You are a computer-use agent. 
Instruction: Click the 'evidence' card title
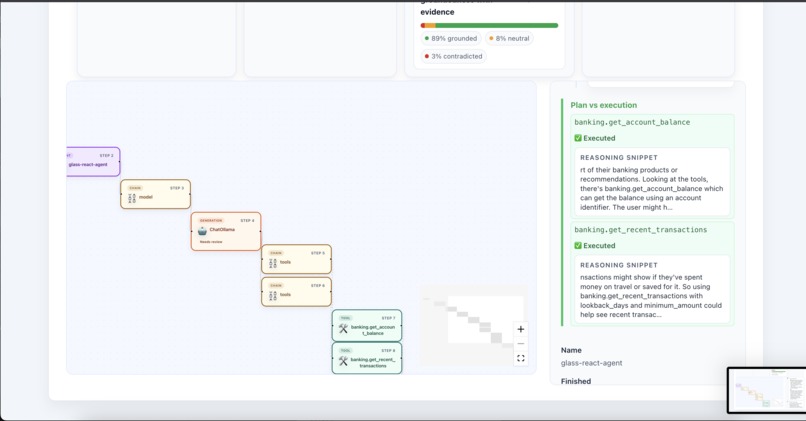(x=437, y=12)
